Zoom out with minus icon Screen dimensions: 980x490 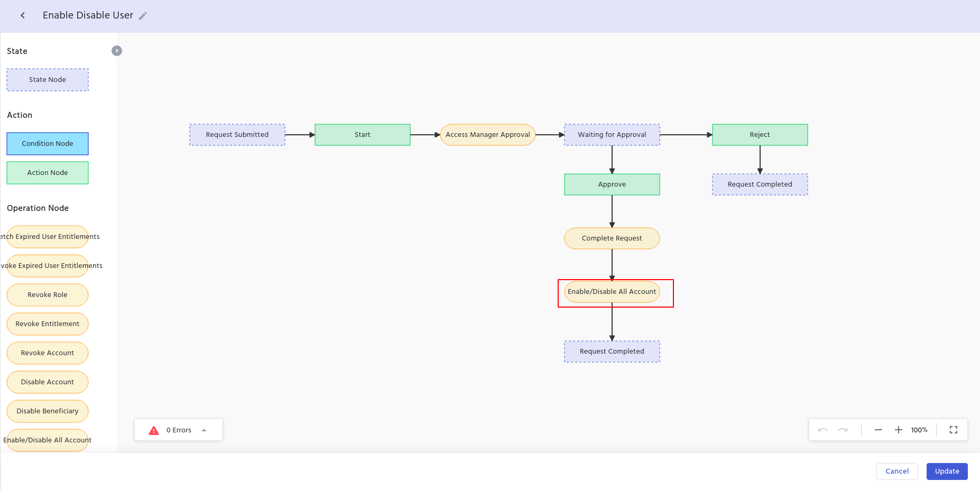(x=878, y=430)
